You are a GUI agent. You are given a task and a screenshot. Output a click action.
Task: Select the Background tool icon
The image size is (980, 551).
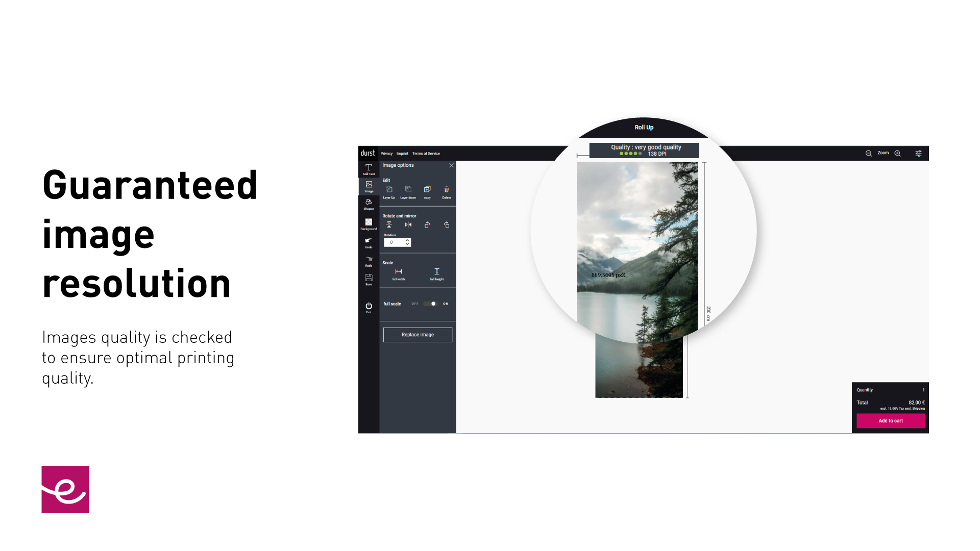pyautogui.click(x=368, y=224)
